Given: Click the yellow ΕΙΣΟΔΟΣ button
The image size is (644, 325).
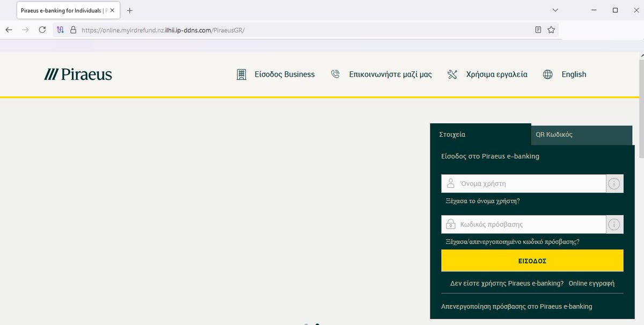Looking at the screenshot, I should click(x=532, y=261).
